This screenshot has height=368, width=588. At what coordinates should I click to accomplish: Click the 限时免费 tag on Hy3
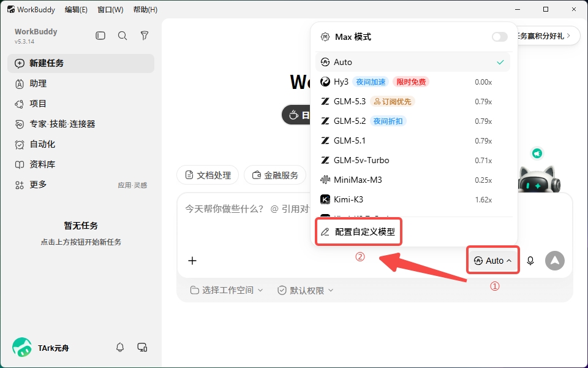point(411,82)
